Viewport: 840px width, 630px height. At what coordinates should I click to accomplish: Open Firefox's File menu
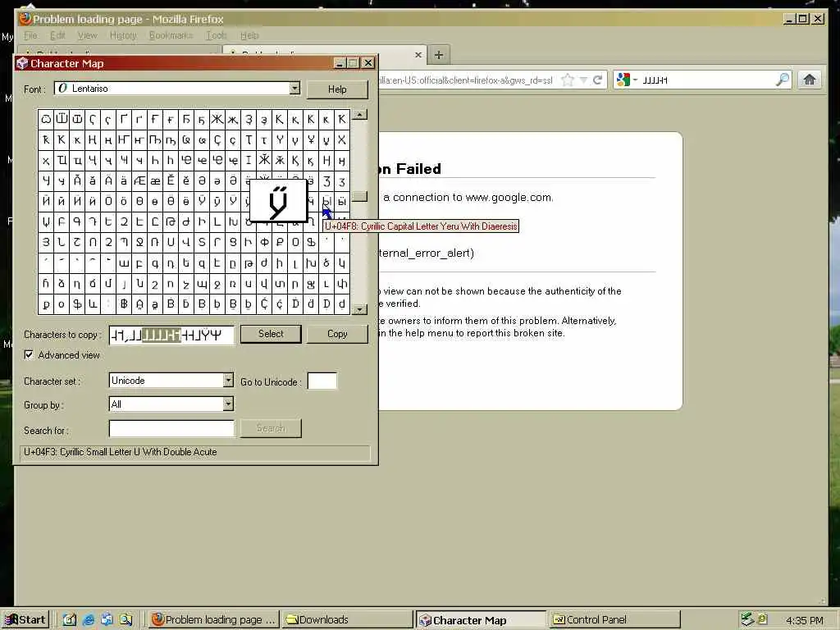pos(30,35)
